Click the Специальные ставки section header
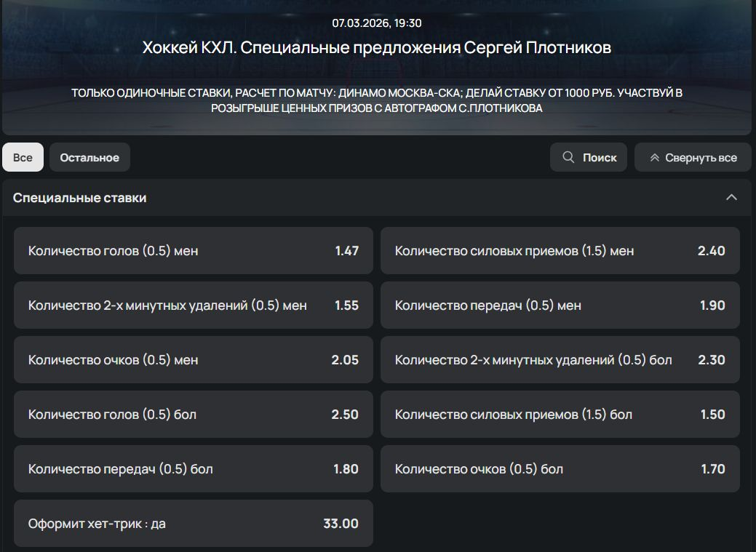Screen dimensions: 756x552 [x=80, y=198]
